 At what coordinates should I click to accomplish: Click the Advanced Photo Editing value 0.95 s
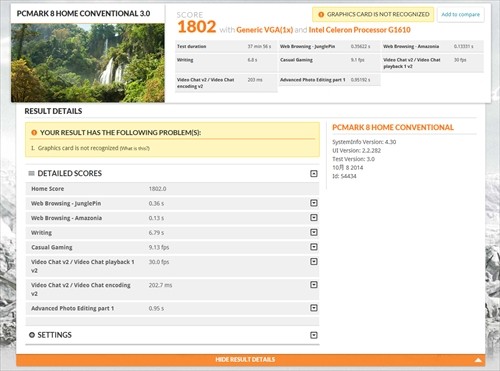[x=156, y=308]
